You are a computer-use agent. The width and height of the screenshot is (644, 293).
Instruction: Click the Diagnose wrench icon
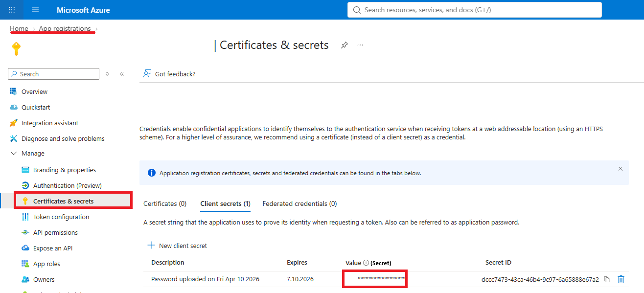coord(14,138)
